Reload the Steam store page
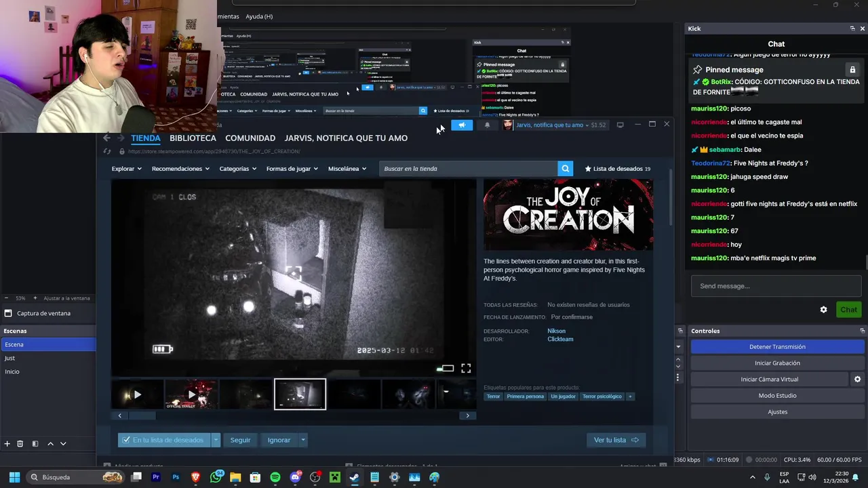This screenshot has height=488, width=868. [106, 151]
